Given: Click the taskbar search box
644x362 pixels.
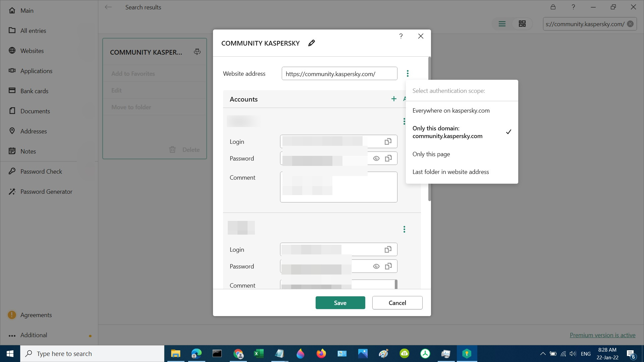Looking at the screenshot, I should coord(92,354).
